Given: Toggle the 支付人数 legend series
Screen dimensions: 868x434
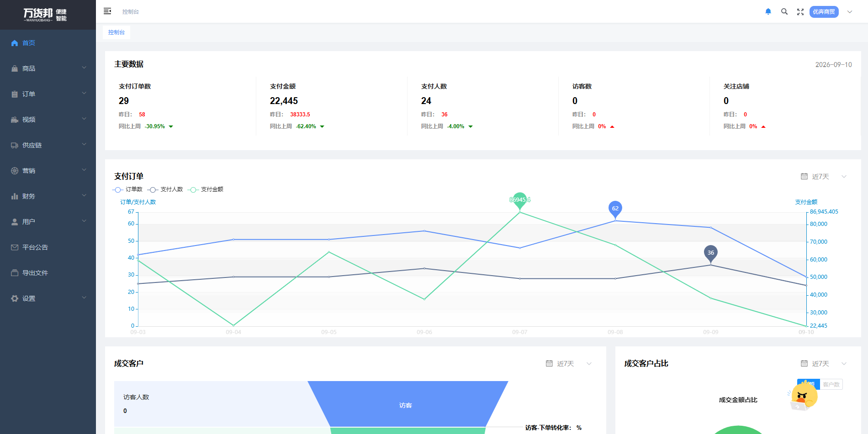Looking at the screenshot, I should pos(165,189).
